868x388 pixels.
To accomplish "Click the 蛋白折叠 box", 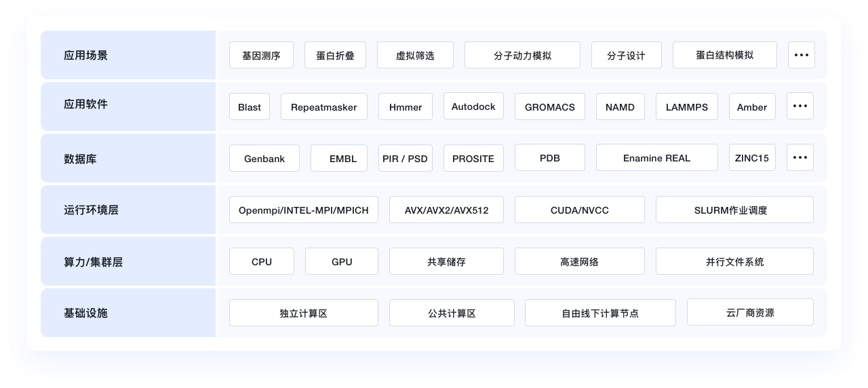I will (335, 55).
